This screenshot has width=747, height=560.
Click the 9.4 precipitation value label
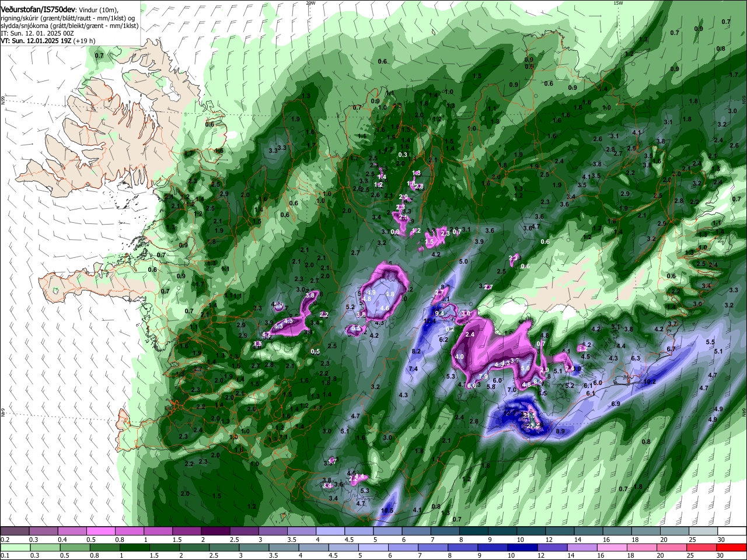pyautogui.click(x=439, y=313)
